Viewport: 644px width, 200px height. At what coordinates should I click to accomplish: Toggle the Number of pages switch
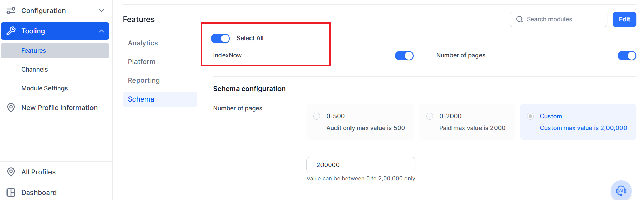[x=627, y=56]
